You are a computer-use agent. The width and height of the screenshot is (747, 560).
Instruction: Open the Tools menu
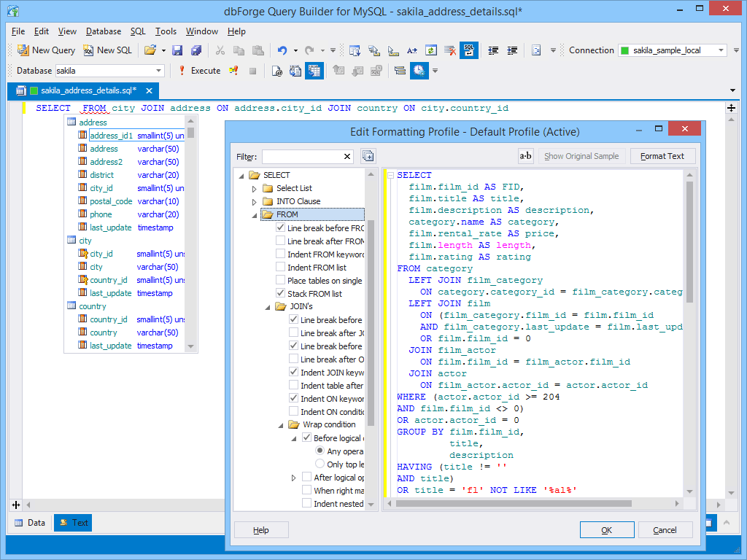click(x=166, y=31)
